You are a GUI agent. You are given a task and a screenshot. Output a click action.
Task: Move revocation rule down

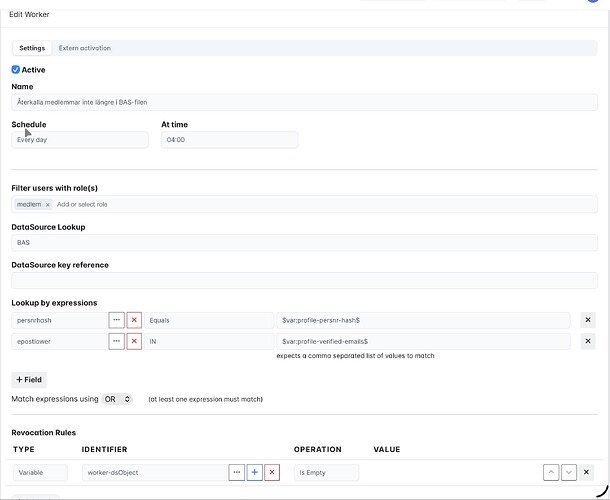pos(568,472)
